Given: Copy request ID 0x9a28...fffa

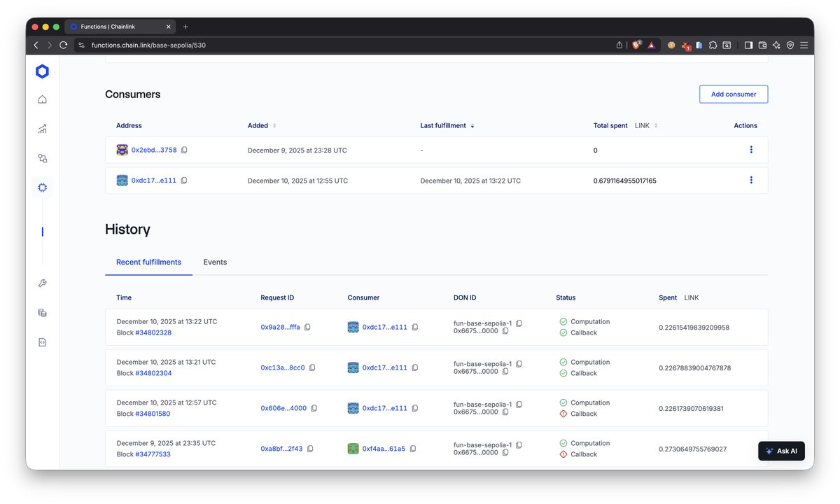Looking at the screenshot, I should click(x=307, y=327).
